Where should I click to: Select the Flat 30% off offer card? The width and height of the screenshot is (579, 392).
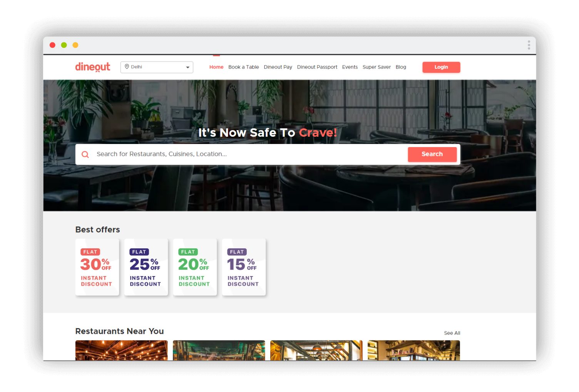point(97,267)
